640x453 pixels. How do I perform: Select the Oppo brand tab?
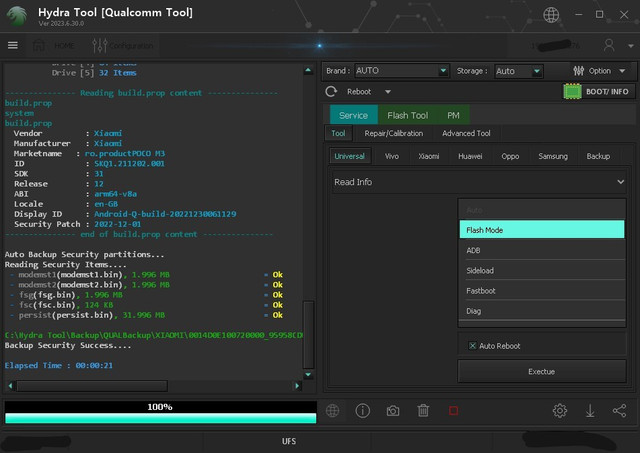click(510, 156)
